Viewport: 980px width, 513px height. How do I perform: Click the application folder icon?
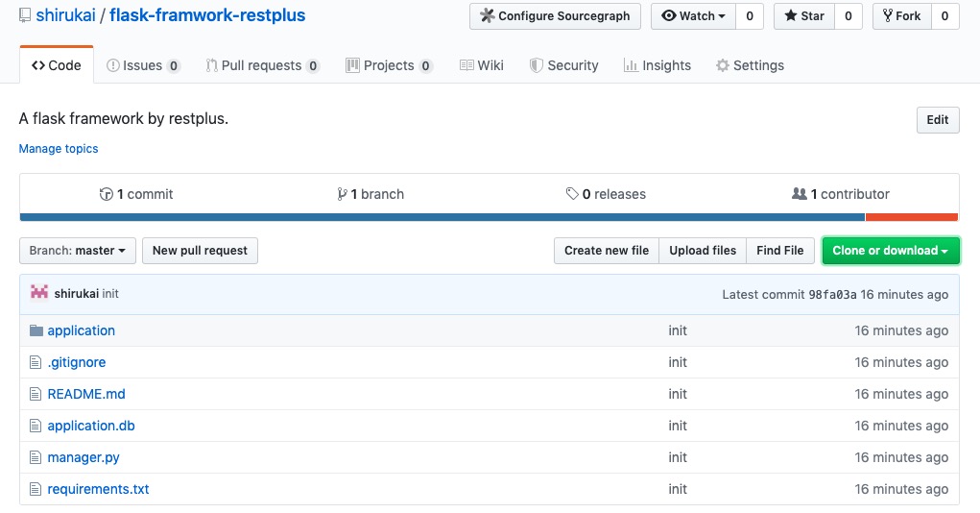[36, 330]
